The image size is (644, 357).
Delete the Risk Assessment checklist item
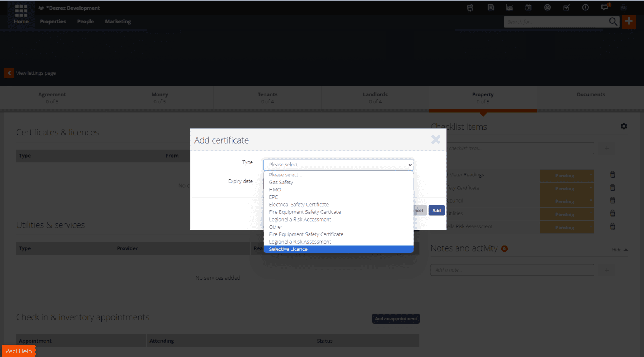pyautogui.click(x=613, y=226)
